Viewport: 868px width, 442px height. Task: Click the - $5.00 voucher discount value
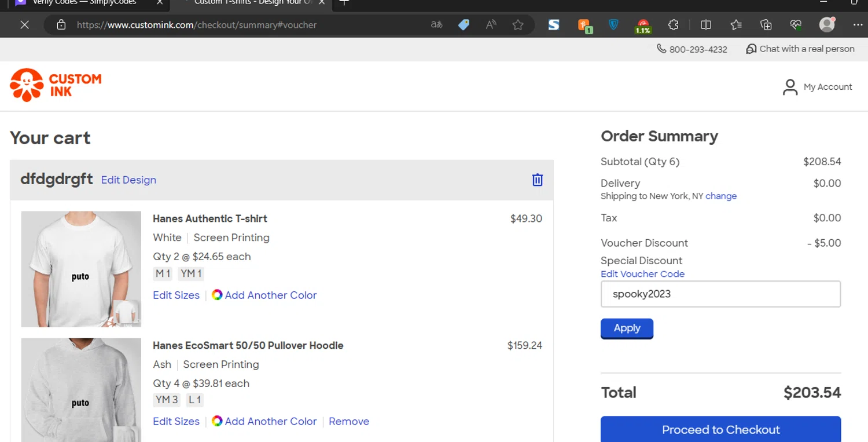pos(824,243)
